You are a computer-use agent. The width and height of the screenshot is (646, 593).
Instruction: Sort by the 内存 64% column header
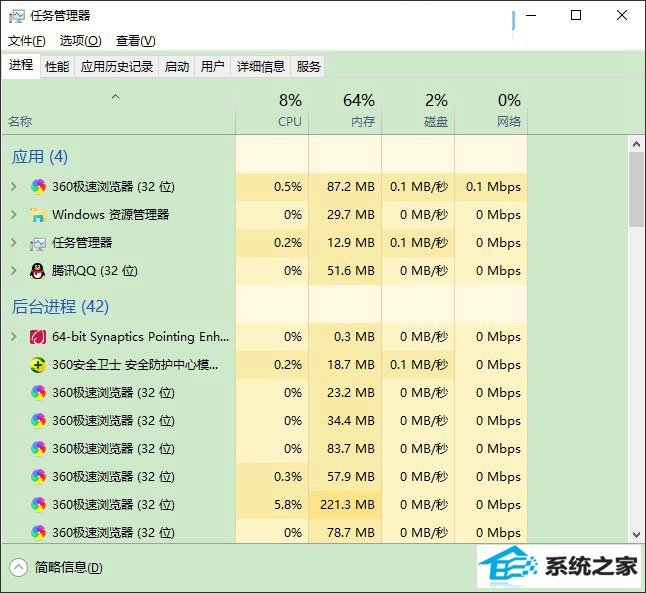click(345, 109)
